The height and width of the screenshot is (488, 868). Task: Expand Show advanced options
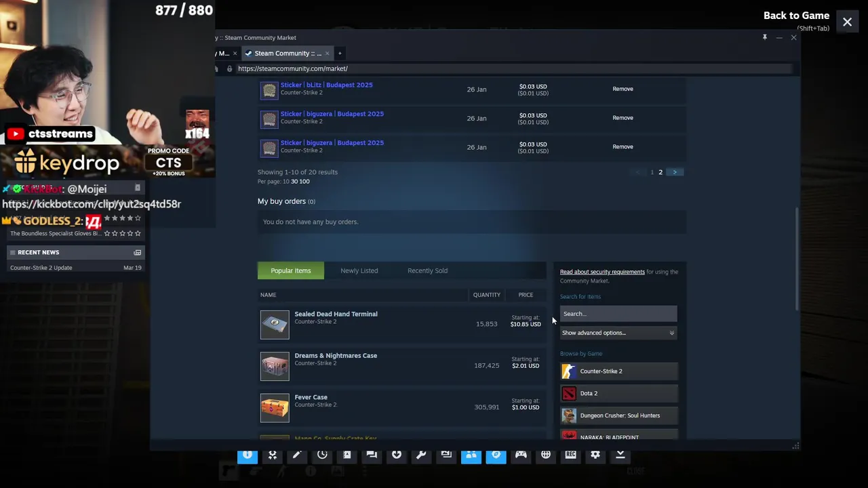coord(618,333)
